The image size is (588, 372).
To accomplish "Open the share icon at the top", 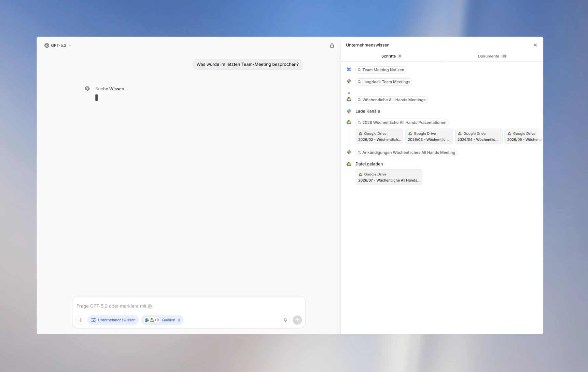I will [x=332, y=45].
